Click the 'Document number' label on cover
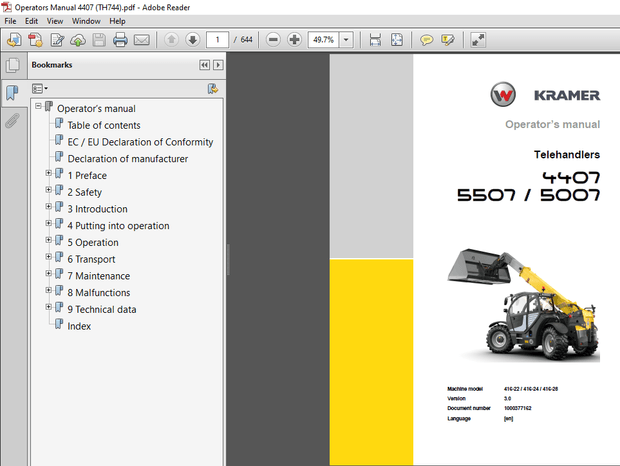Image resolution: width=620 pixels, height=466 pixels. click(x=469, y=408)
